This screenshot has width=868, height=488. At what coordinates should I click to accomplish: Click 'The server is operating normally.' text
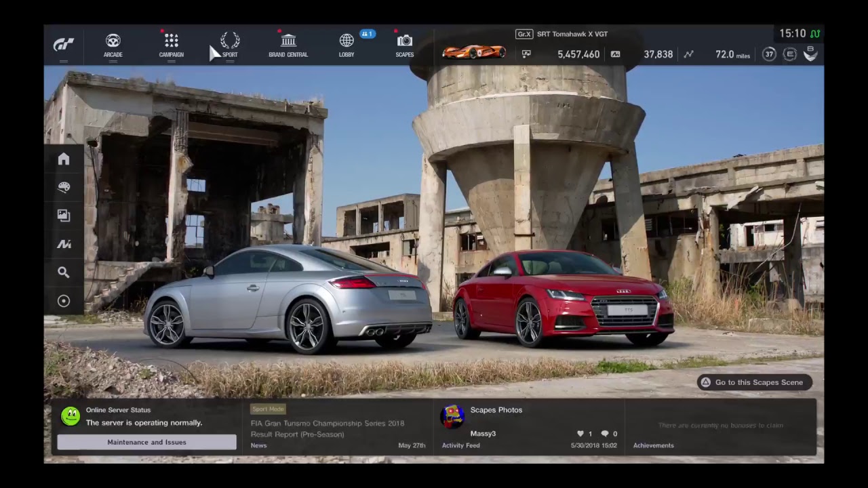[x=144, y=423]
